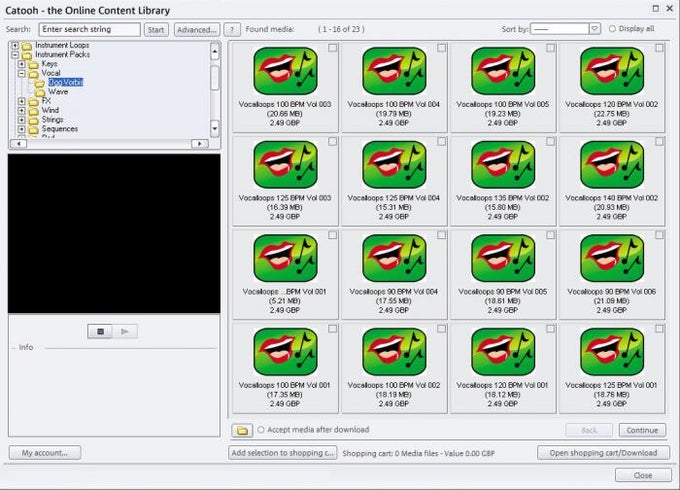Viewport: 680px width, 490px height.
Task: Click Continue to the next results page
Action: click(x=642, y=430)
